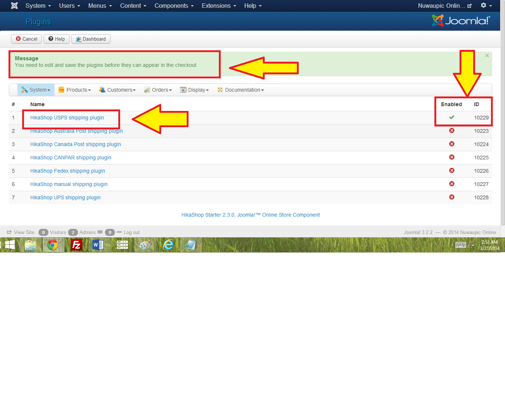Click the Help toolbar button
Screen dimensions: 505x420
(57, 39)
